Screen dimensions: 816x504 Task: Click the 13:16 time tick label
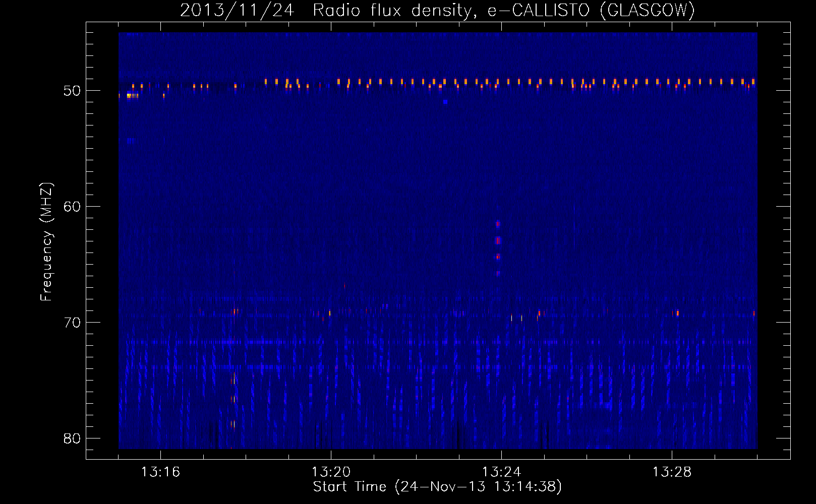(x=160, y=472)
